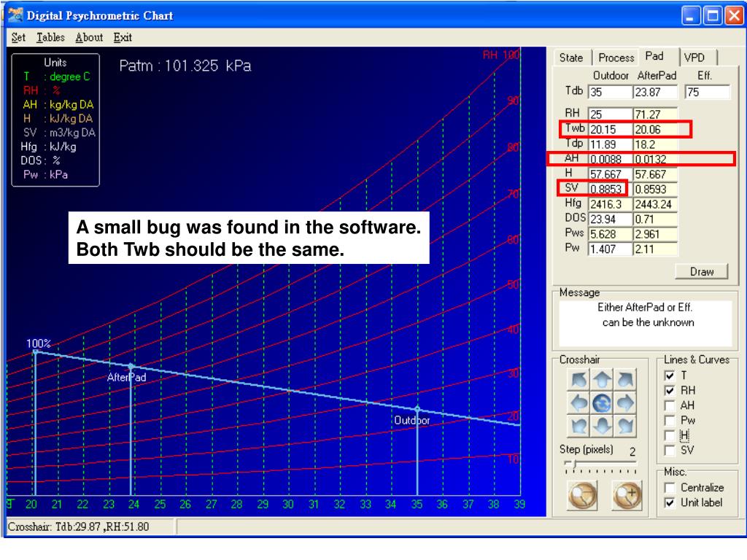Image resolution: width=747 pixels, height=560 pixels.
Task: Disable the Unit label checkbox
Action: 670,502
